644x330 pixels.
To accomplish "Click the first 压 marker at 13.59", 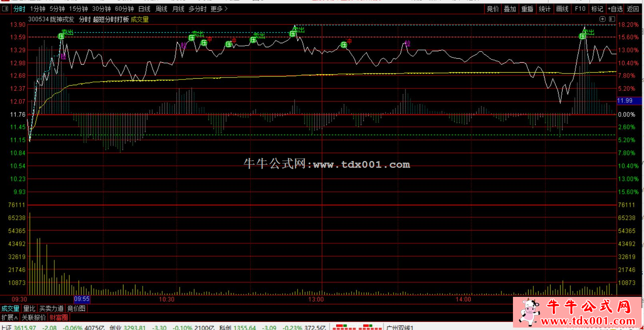I will coord(61,36).
